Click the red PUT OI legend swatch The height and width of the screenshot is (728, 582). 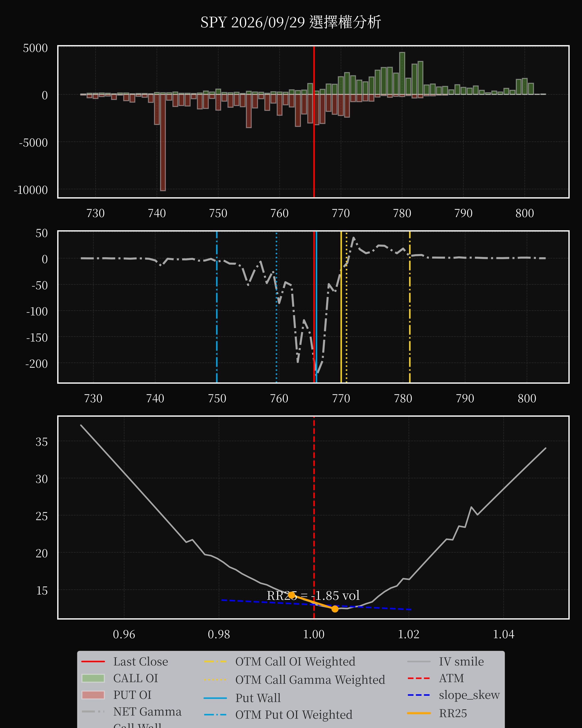click(x=93, y=695)
